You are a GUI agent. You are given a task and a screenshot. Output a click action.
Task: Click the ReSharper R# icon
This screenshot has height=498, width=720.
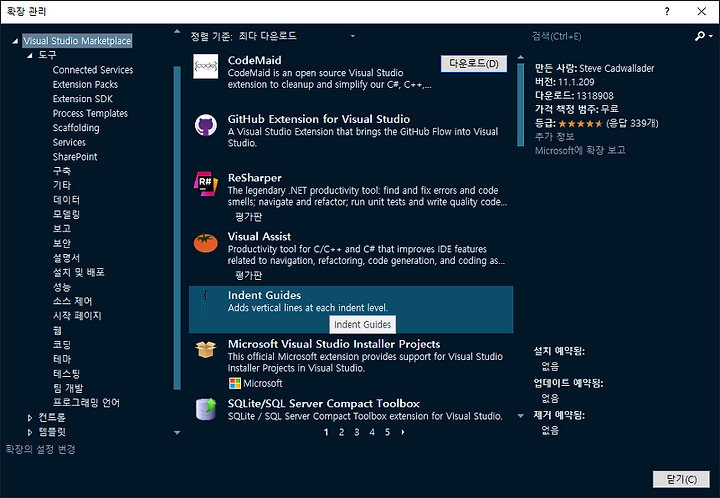coord(206,184)
